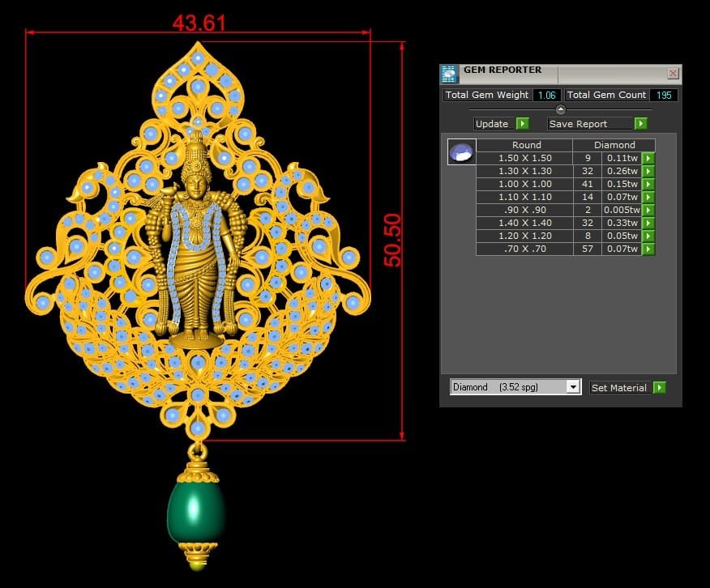Click the green arrow on the 1.50 X 1.50 row
Viewport: 710px width, 588px height.
tap(648, 159)
